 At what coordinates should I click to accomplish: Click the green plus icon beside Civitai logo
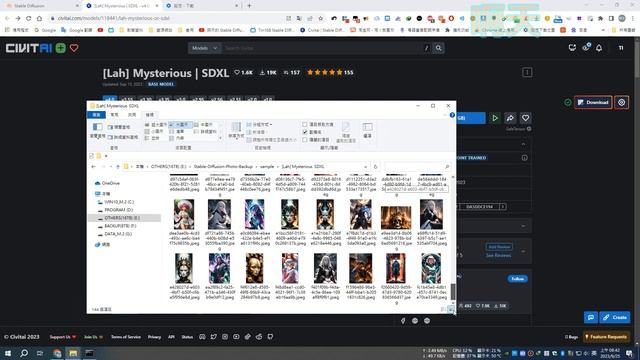point(60,48)
